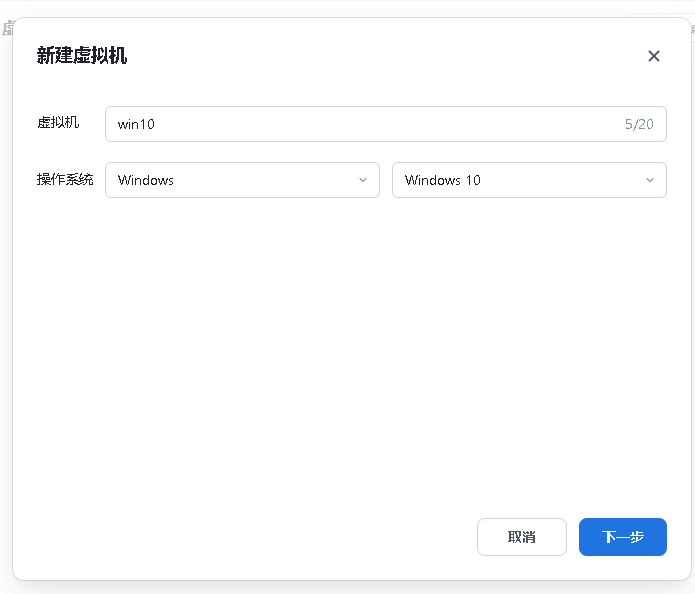Click the dimmed page heading behind dialog
Screen dimensions: 695x594
point(5,28)
